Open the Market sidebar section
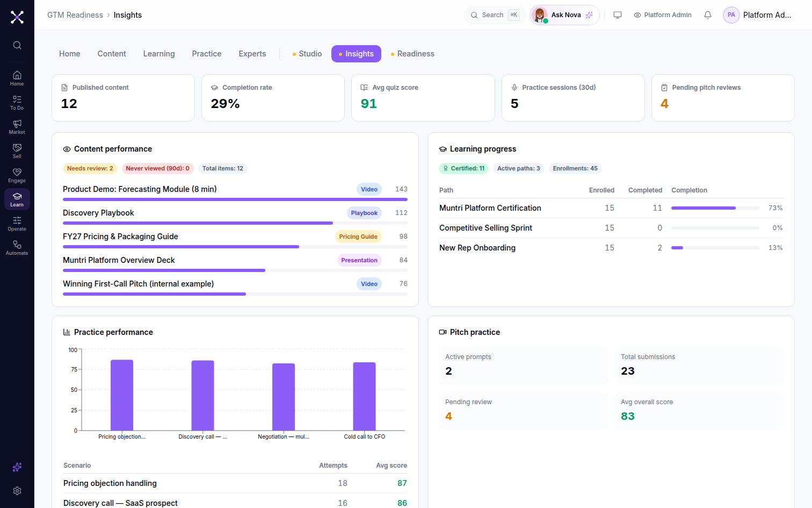The width and height of the screenshot is (812, 508). (x=17, y=126)
